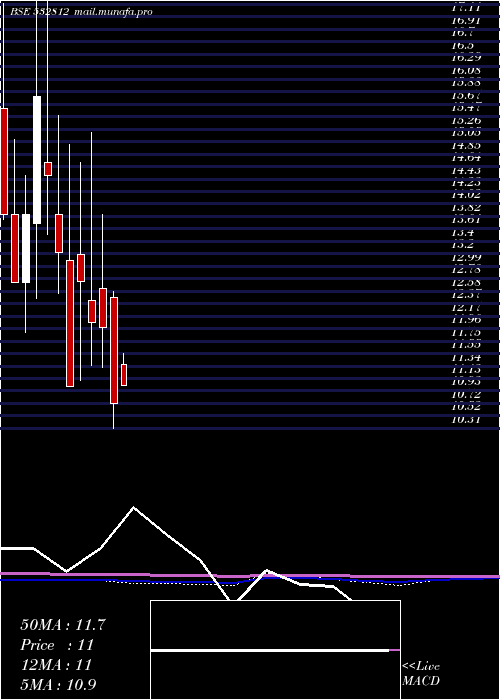Click the 'Price : 11' reading
Screen dimensions: 500x700
(57, 645)
